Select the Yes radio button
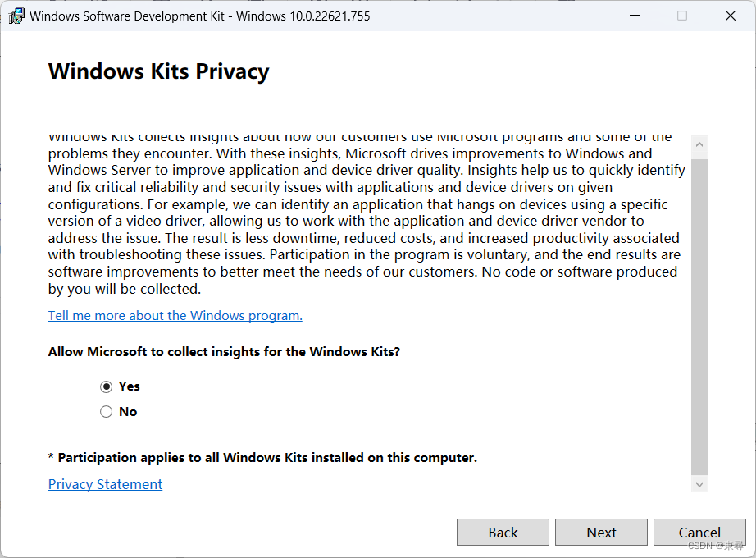 (107, 386)
